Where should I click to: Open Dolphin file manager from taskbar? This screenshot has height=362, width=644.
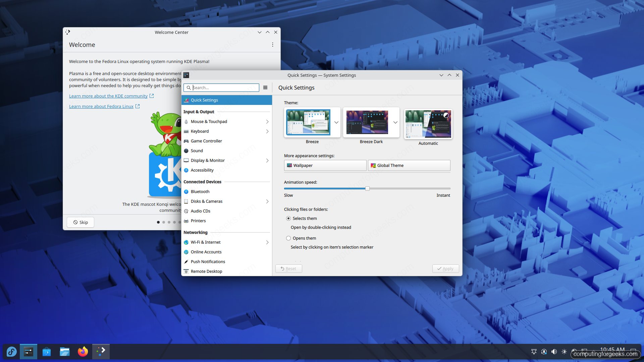(x=65, y=352)
